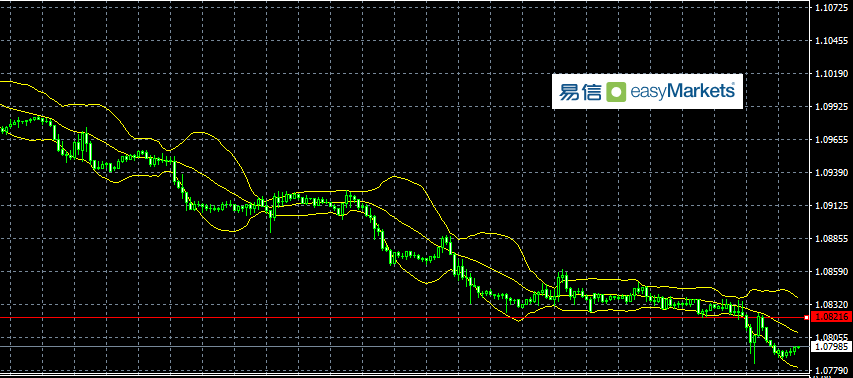Click the 1.10725 price scale value

[x=831, y=8]
